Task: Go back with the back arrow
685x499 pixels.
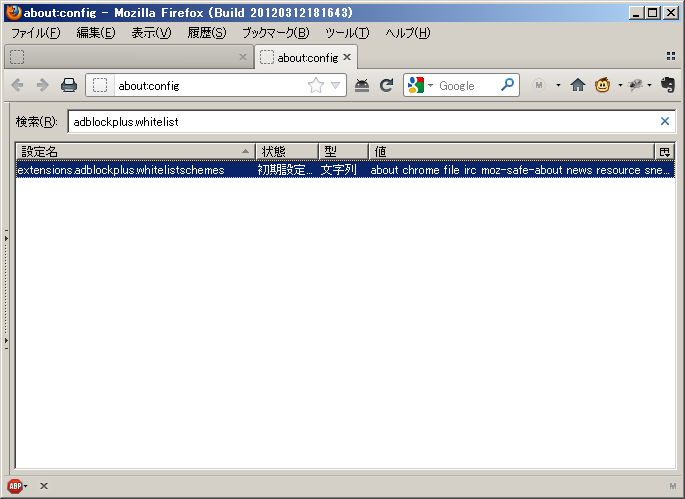Action: [x=17, y=85]
